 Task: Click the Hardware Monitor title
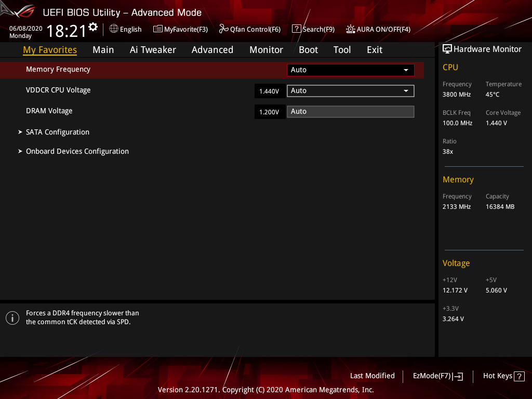pos(487,49)
